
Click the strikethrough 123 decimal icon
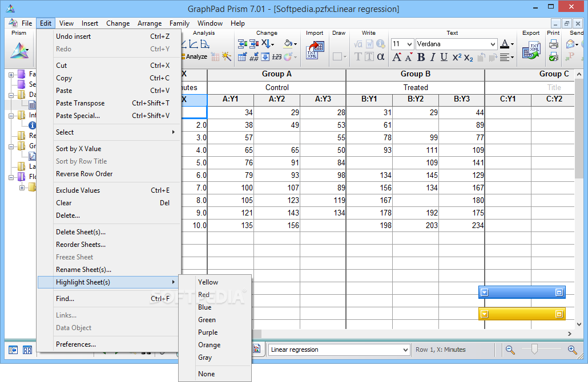[x=277, y=56]
